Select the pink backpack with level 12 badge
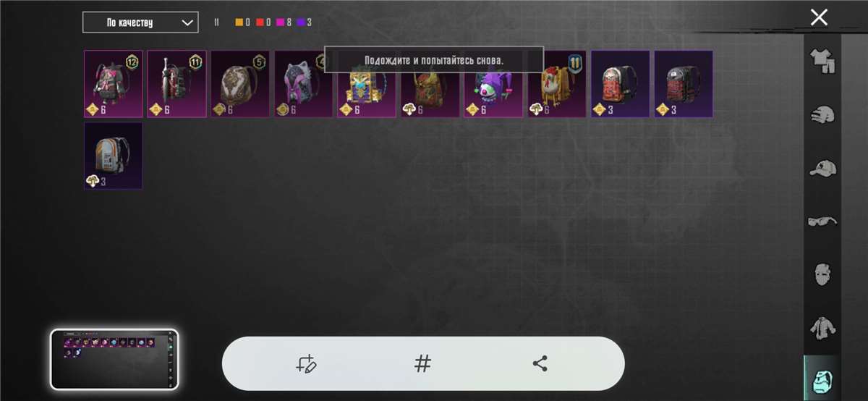Viewport: 868px width, 401px height. [x=114, y=84]
